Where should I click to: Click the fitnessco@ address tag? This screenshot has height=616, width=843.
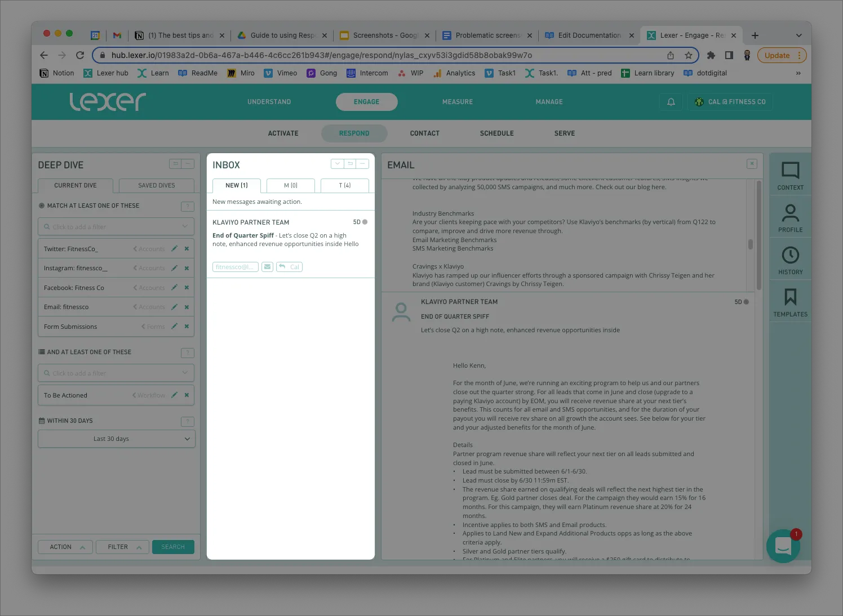[236, 267]
